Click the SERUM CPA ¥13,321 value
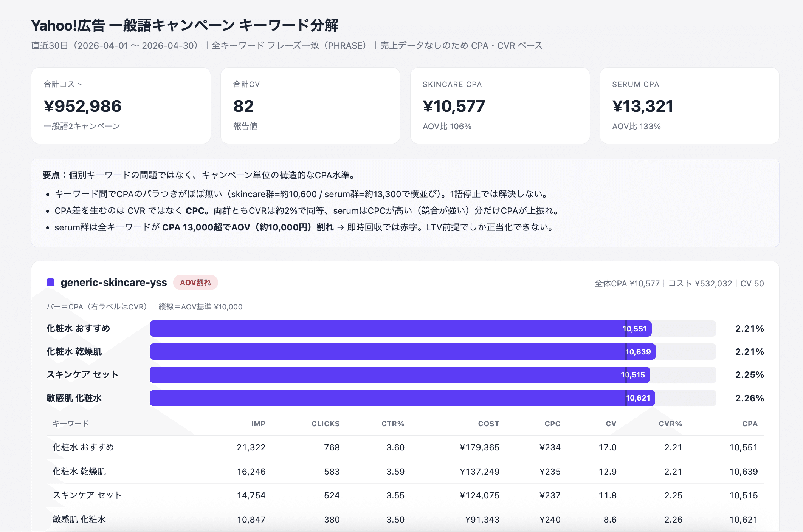This screenshot has height=532, width=803. [x=643, y=106]
